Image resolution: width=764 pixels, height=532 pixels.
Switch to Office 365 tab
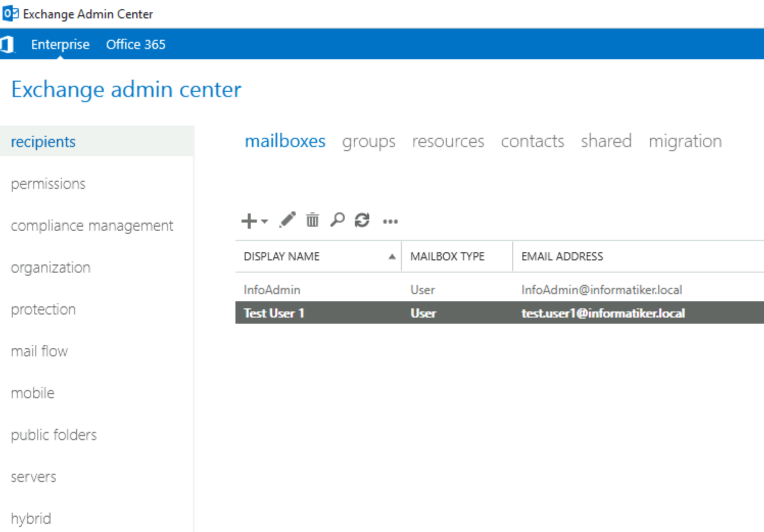click(136, 44)
